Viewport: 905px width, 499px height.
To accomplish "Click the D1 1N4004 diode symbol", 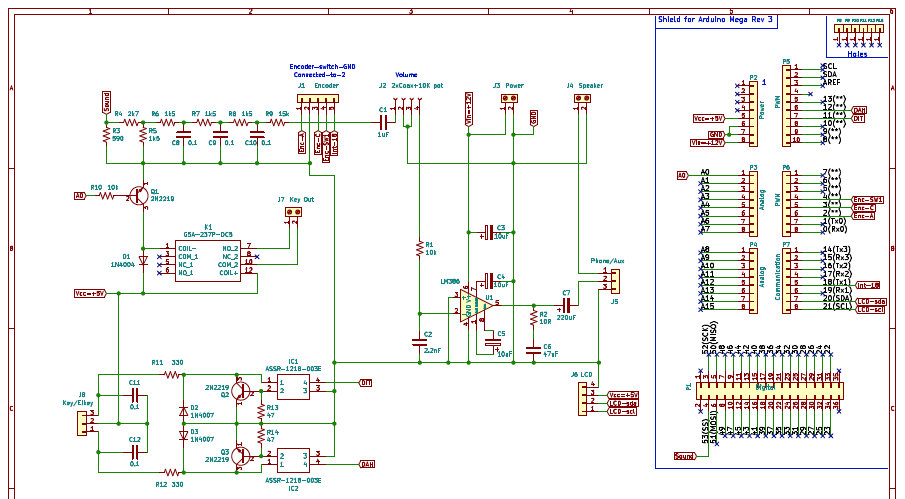I will [x=142, y=260].
